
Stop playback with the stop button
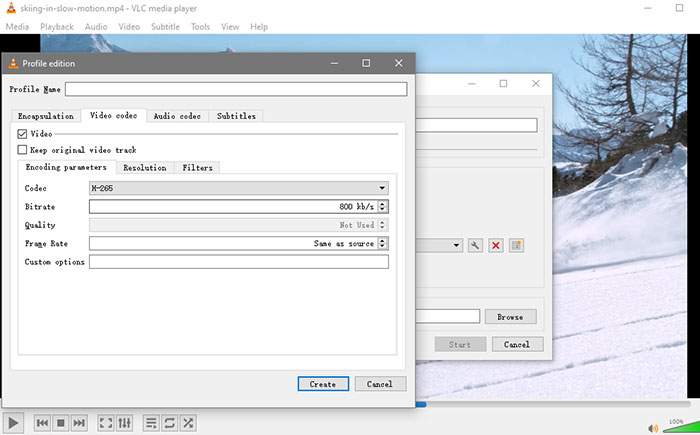click(x=61, y=422)
